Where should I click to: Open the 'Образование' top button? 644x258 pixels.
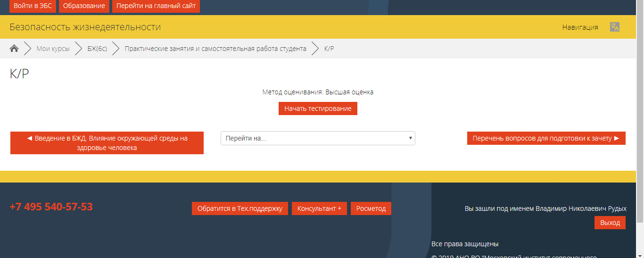84,6
